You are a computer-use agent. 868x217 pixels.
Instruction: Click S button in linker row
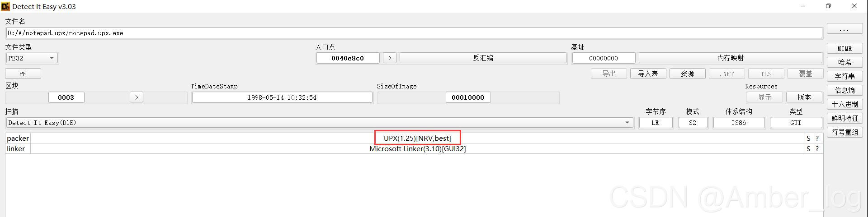pos(808,149)
